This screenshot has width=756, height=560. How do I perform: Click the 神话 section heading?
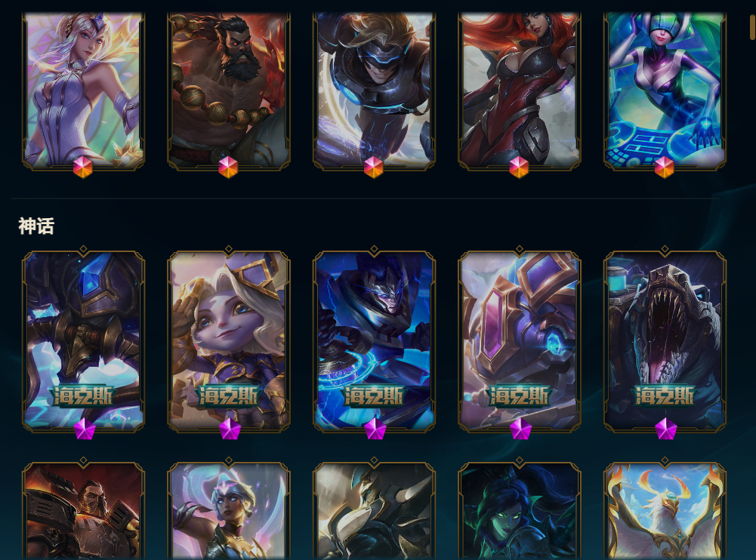(x=36, y=226)
